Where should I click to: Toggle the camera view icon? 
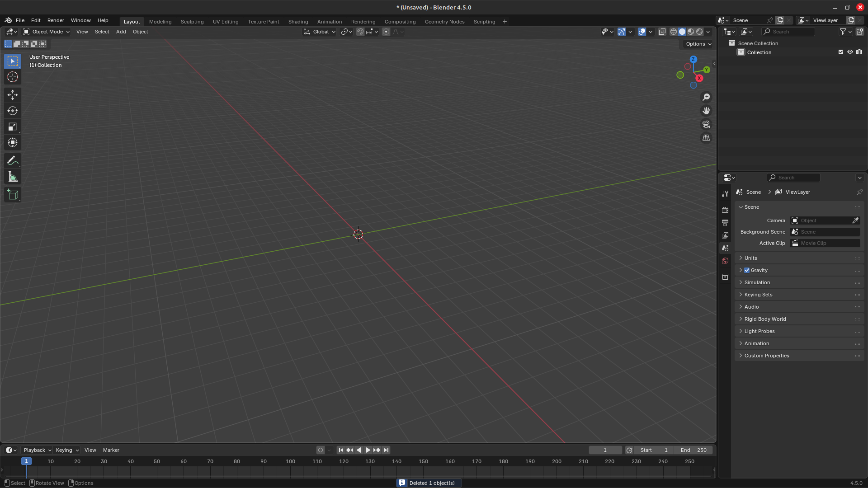point(706,124)
